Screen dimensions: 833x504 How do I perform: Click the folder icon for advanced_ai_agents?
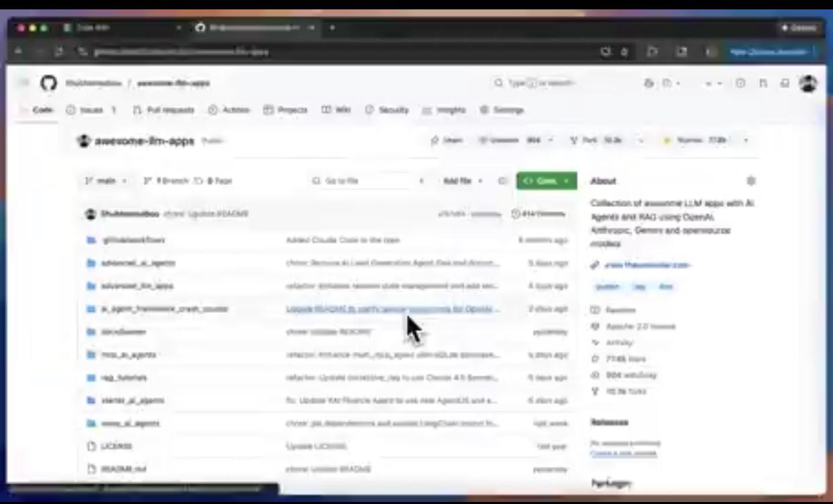tap(91, 263)
